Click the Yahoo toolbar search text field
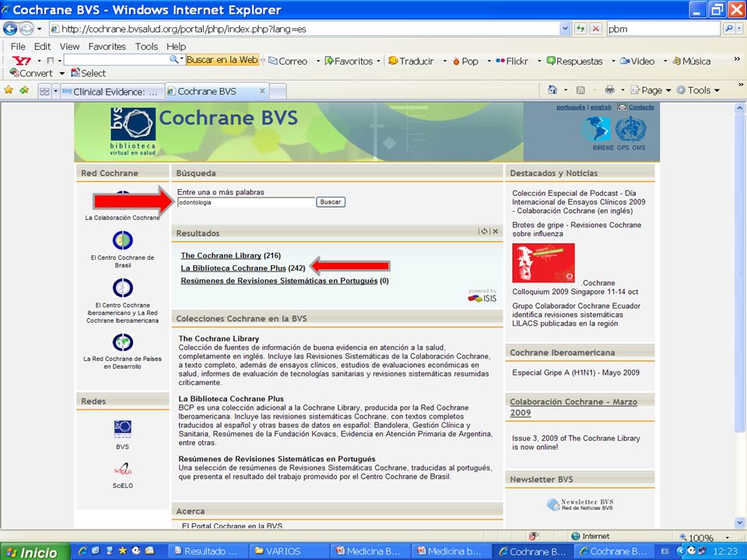This screenshot has width=747, height=560. [117, 60]
